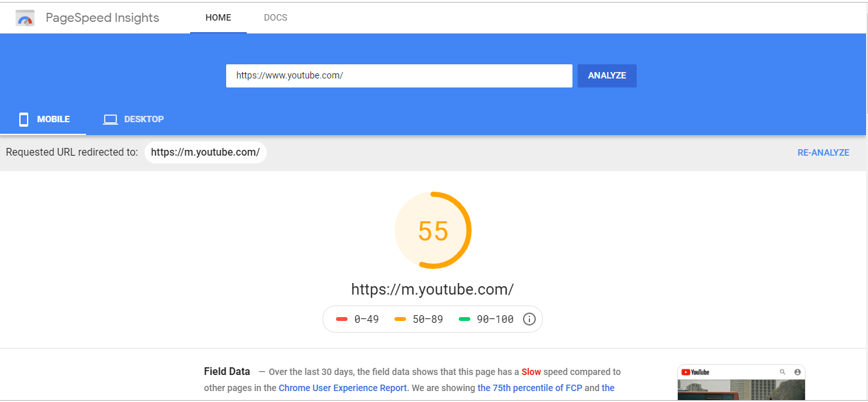Click the desktop laptop icon

(111, 119)
